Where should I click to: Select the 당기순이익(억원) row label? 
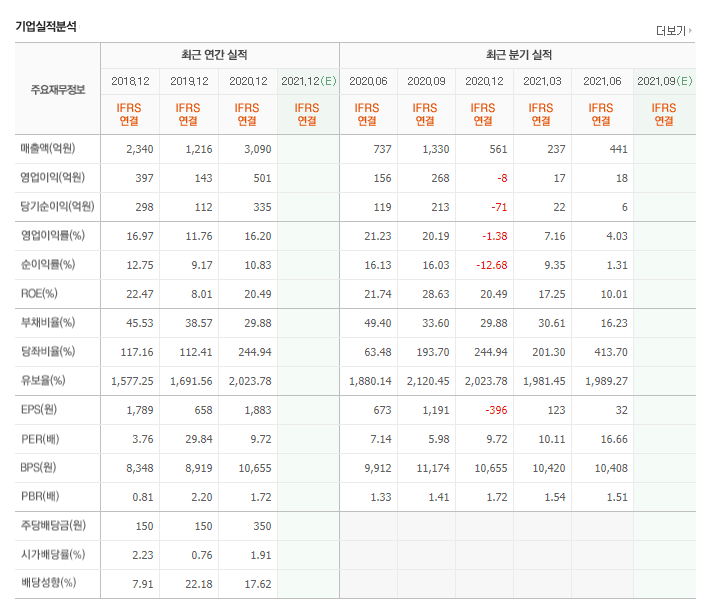tap(57, 206)
